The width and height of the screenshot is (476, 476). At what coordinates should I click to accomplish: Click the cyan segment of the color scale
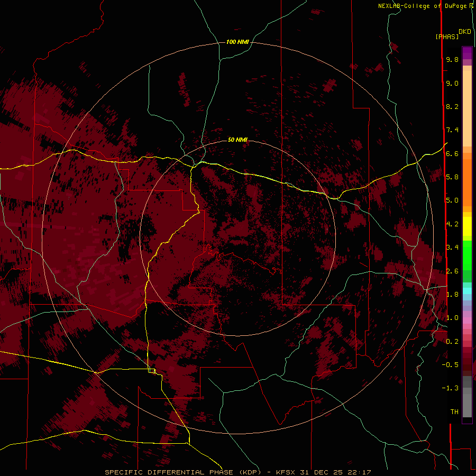tap(467, 291)
